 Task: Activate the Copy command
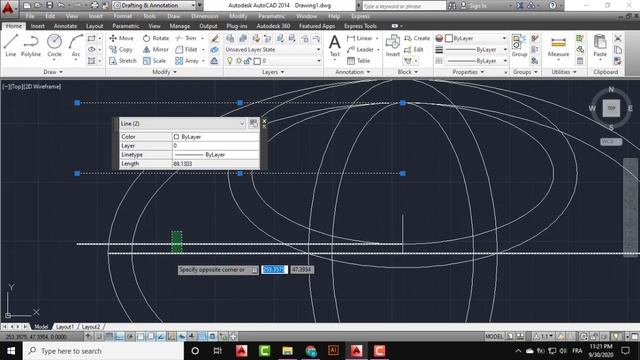click(x=120, y=49)
